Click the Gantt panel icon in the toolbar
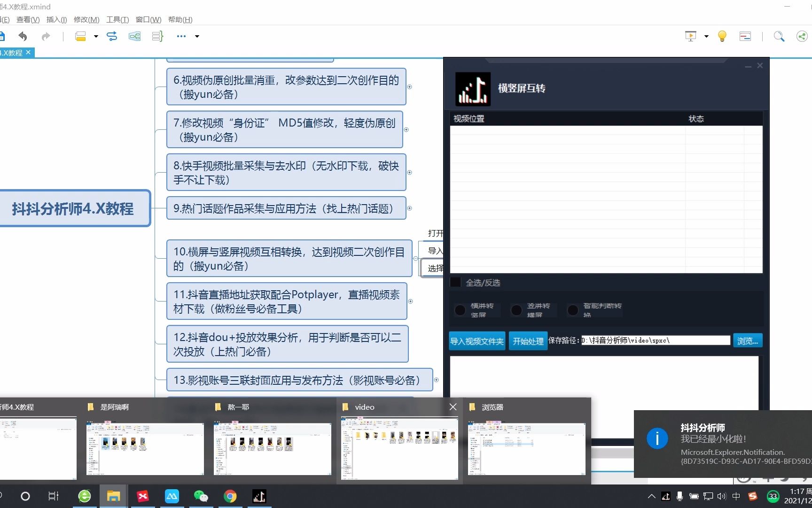This screenshot has width=812, height=508. click(745, 36)
